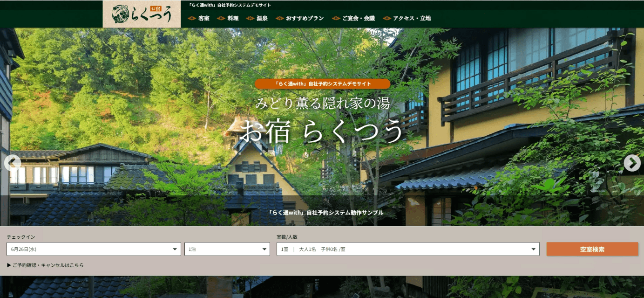Click the next slide arrow
Viewport: 644px width, 298px height.
click(x=632, y=162)
